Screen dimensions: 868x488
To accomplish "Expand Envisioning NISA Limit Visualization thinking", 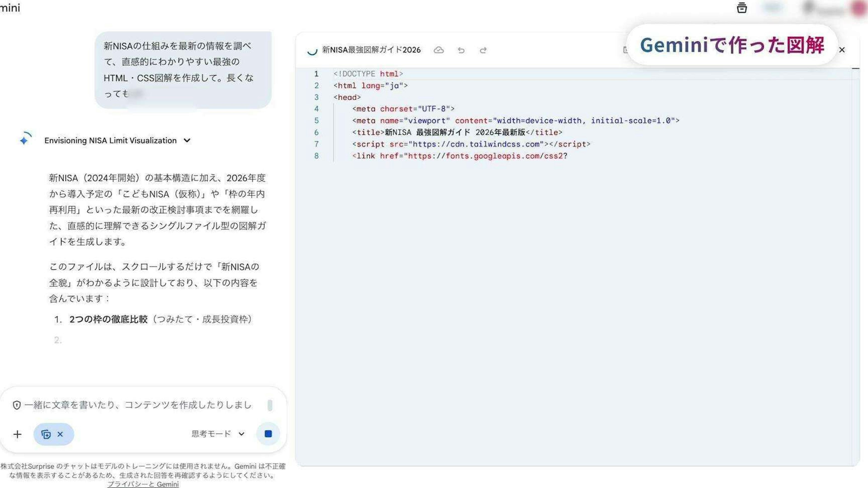I will (x=187, y=141).
